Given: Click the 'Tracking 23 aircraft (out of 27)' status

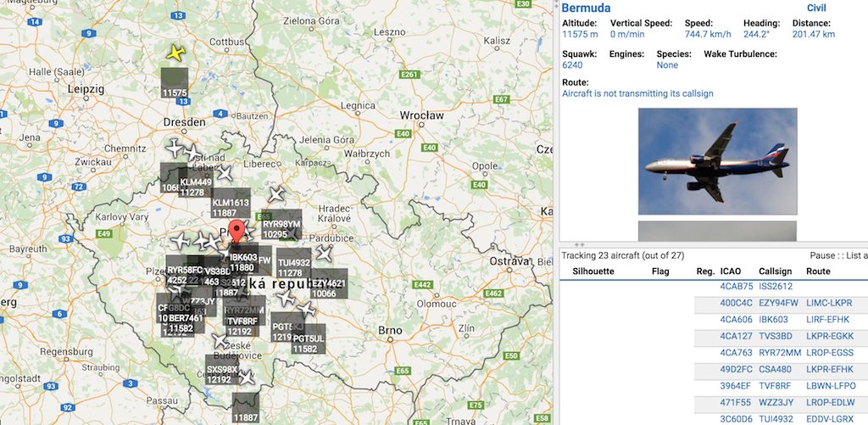Looking at the screenshot, I should click(x=623, y=255).
